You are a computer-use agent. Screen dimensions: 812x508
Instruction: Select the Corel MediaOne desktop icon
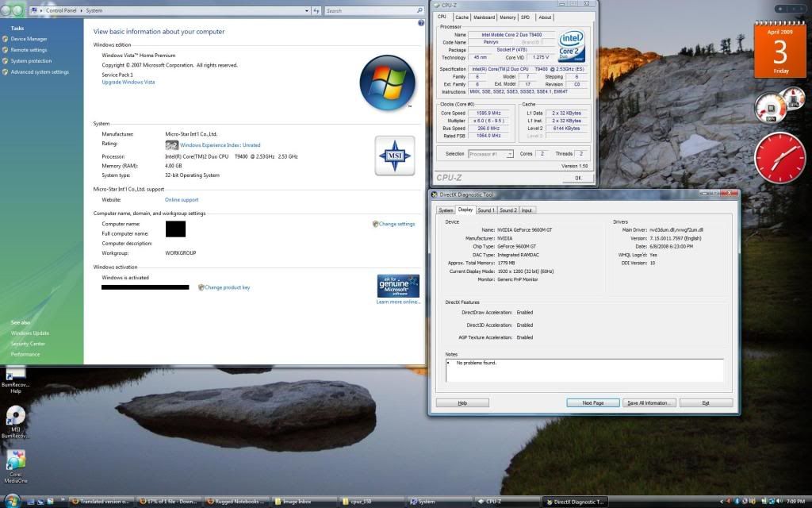[x=16, y=467]
